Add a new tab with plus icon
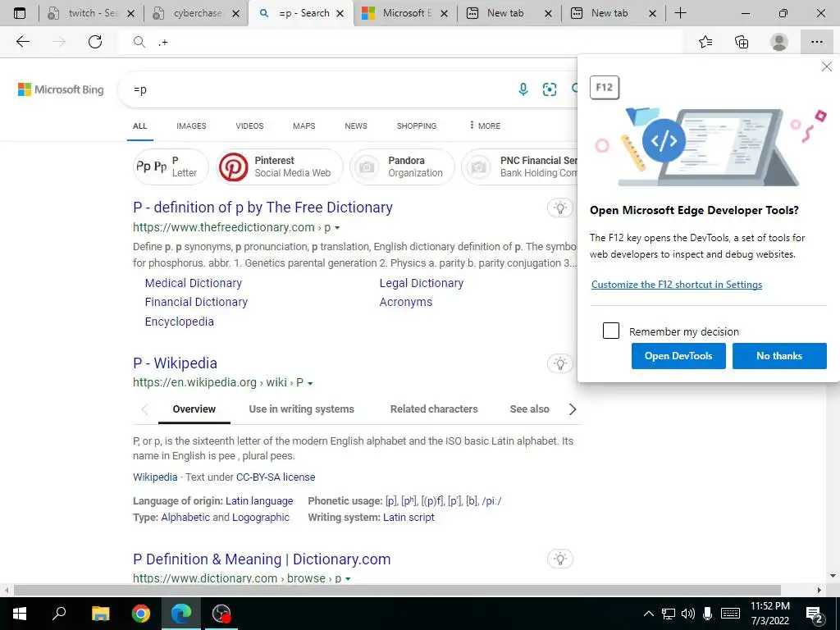Viewport: 840px width, 630px height. pos(680,13)
